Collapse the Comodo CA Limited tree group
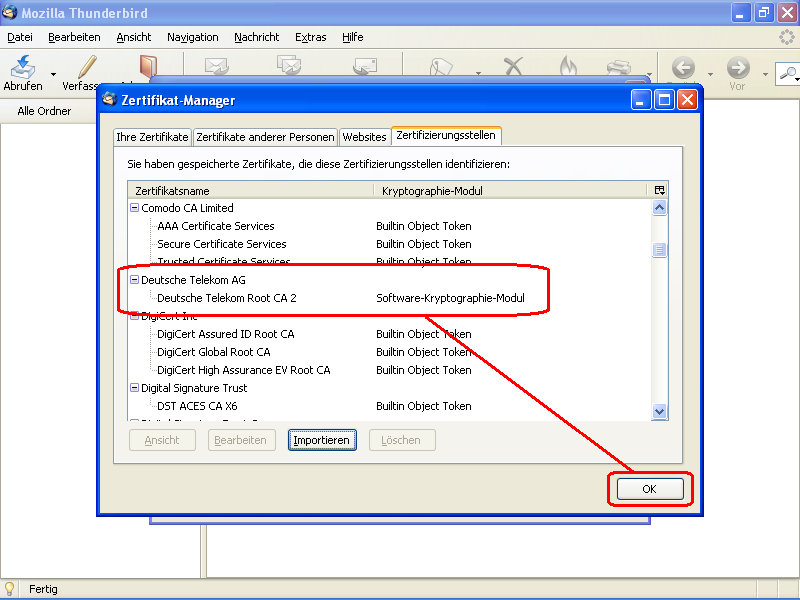Image resolution: width=800 pixels, height=600 pixels. click(x=134, y=208)
